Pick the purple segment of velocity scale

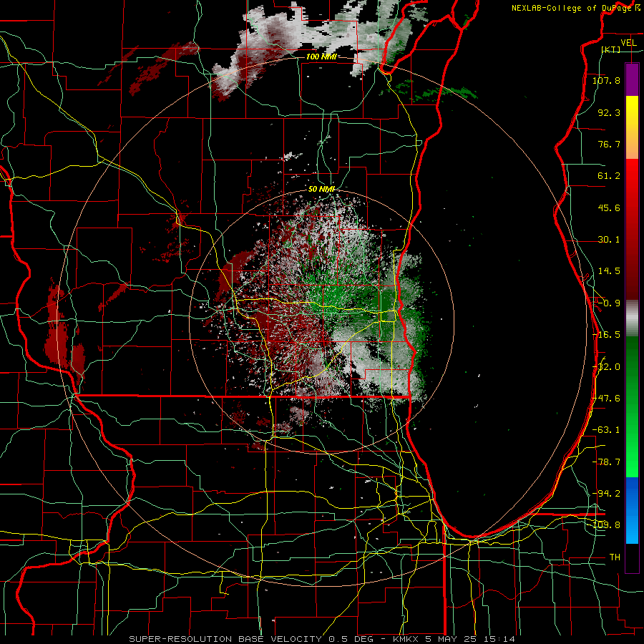(632, 79)
